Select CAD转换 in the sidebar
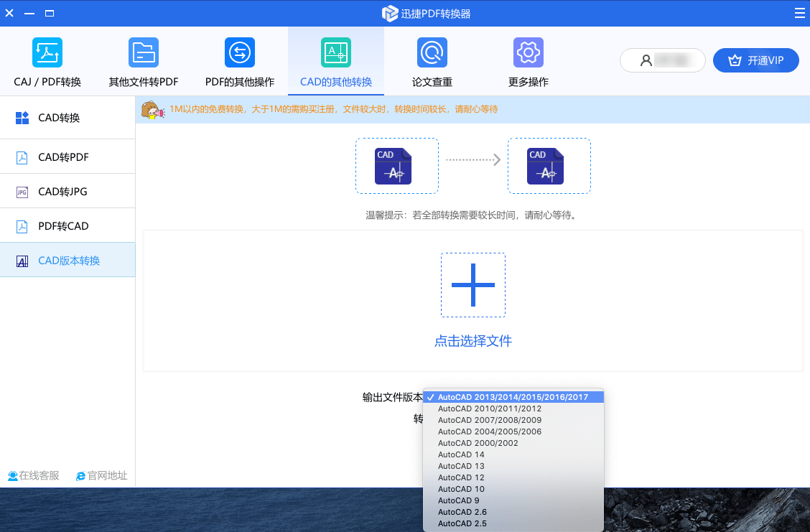 67,118
